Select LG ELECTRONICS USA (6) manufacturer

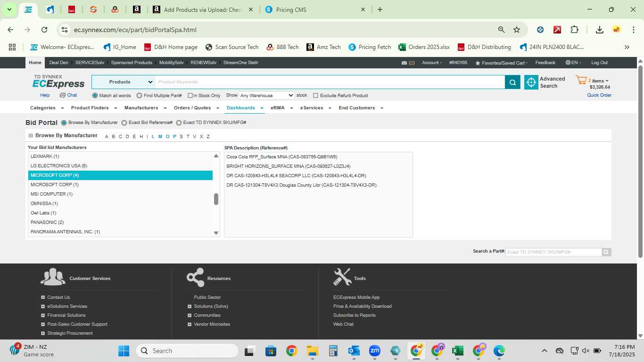pyautogui.click(x=120, y=166)
